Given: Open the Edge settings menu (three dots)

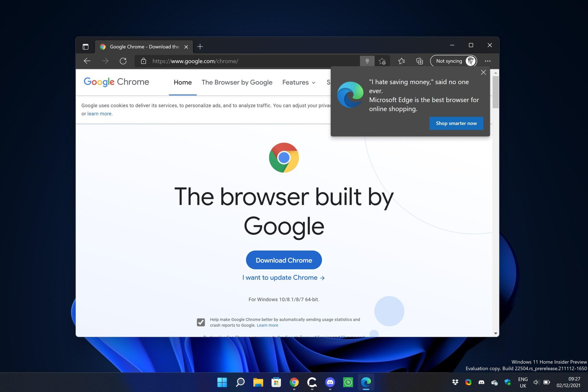Looking at the screenshot, I should point(488,61).
